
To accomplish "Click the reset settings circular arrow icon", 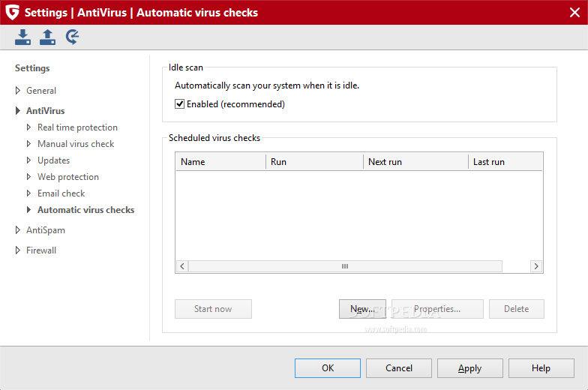I will pos(73,37).
